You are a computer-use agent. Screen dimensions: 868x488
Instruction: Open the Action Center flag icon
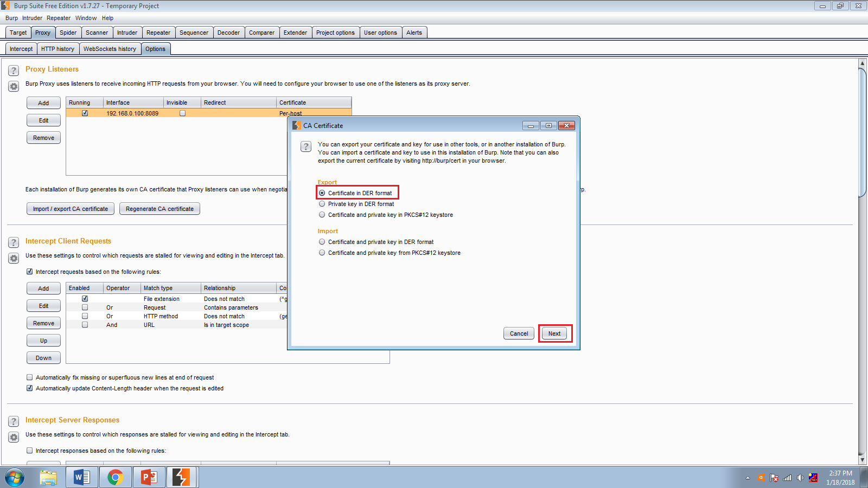coord(774,478)
